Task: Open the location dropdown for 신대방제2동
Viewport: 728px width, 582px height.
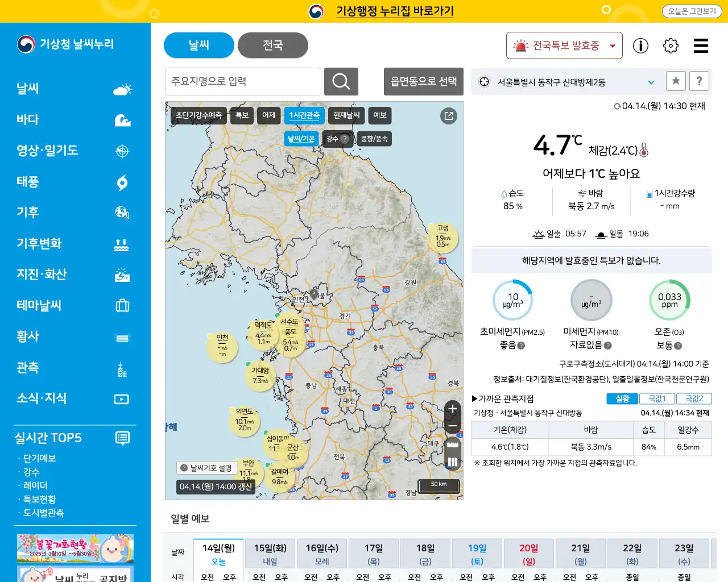Action: 651,81
